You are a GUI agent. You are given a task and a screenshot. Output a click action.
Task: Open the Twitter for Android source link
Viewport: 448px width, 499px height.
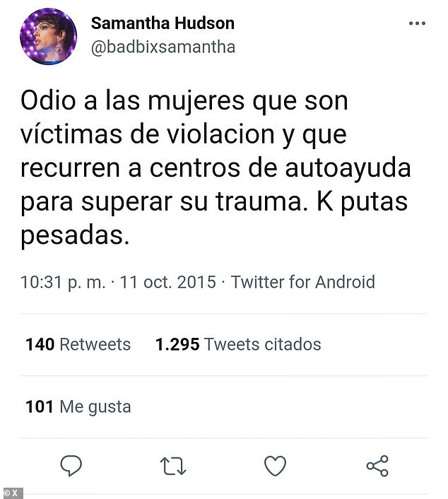tap(303, 282)
